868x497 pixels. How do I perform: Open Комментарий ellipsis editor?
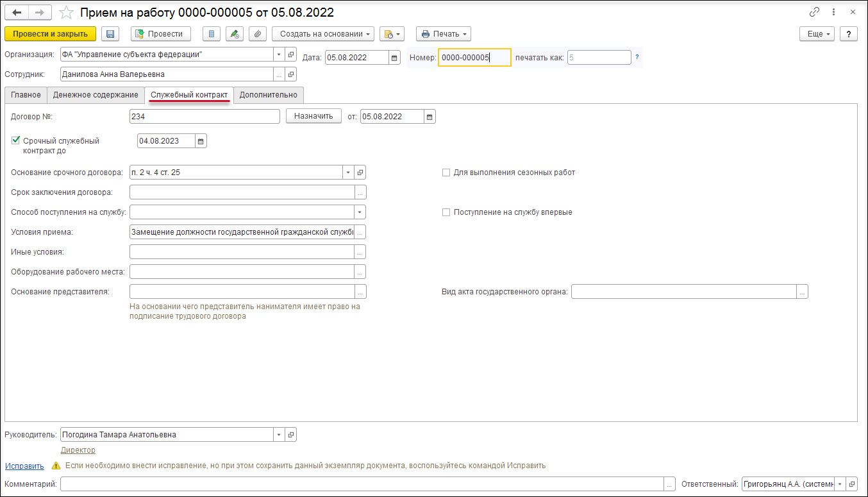pyautogui.click(x=670, y=484)
